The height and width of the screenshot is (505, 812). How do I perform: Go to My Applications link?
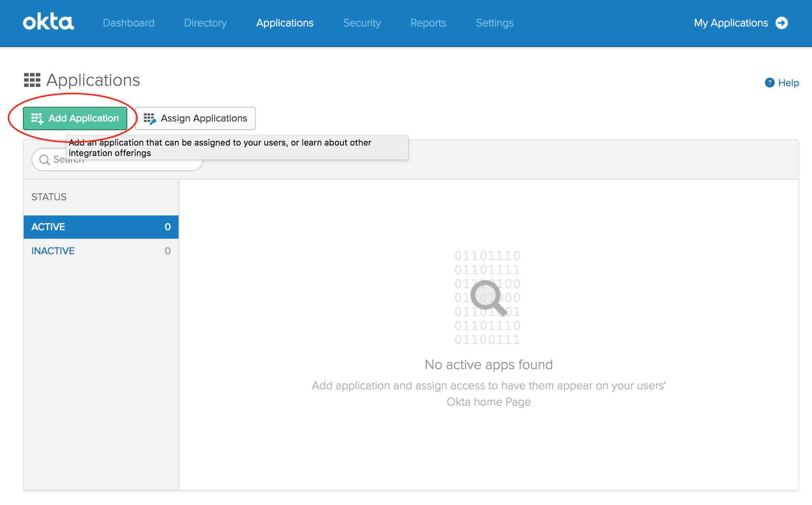731,23
